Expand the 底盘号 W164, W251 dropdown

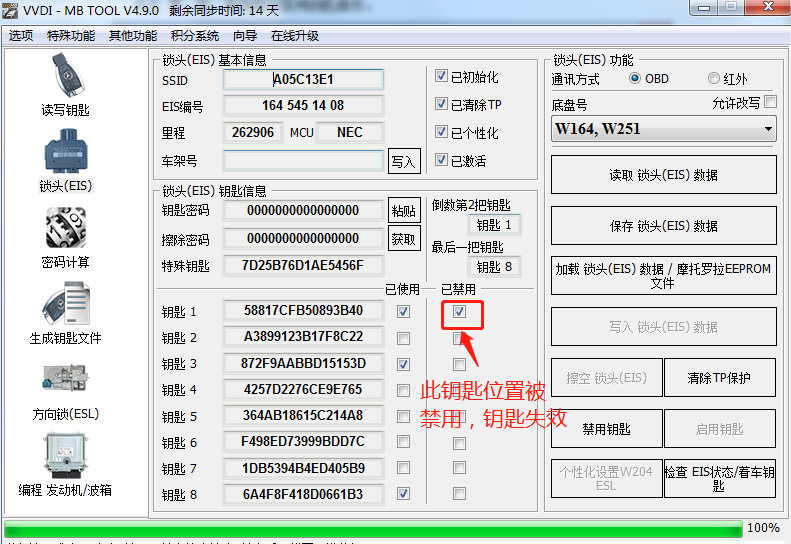tap(664, 129)
